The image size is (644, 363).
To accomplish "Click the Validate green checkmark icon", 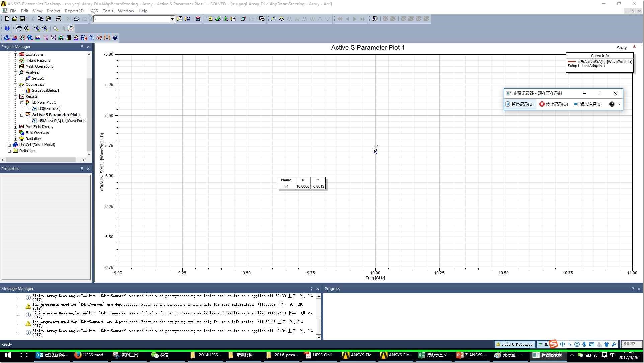I will [218, 19].
